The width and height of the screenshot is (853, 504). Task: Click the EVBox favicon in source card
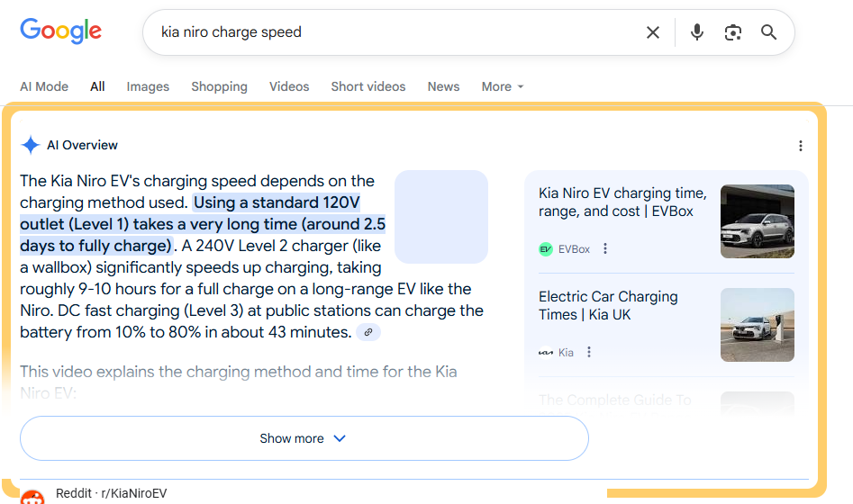coord(546,249)
